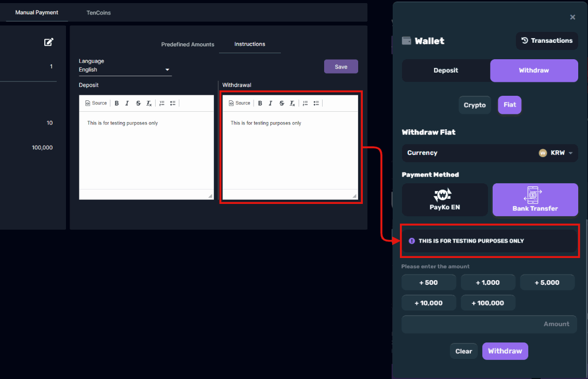Toggle Bold in the Withdrawal editor

260,103
